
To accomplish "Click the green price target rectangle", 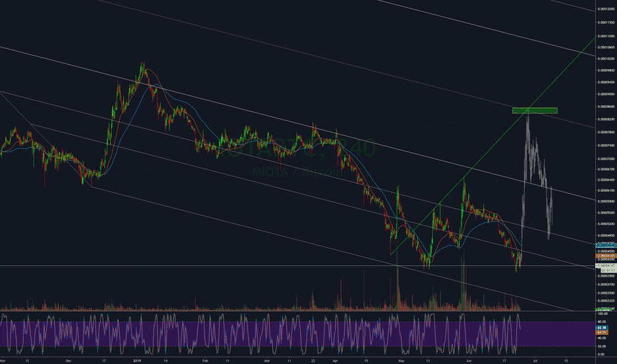I will (x=535, y=111).
